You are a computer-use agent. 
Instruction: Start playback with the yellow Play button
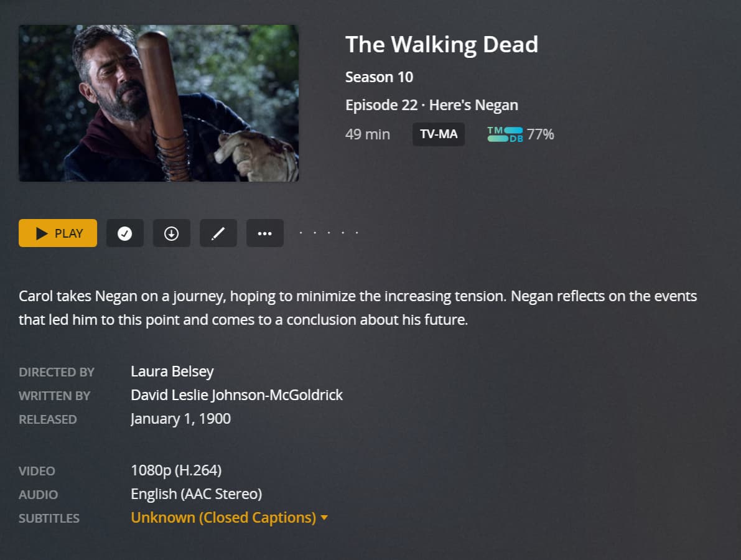[x=58, y=233]
